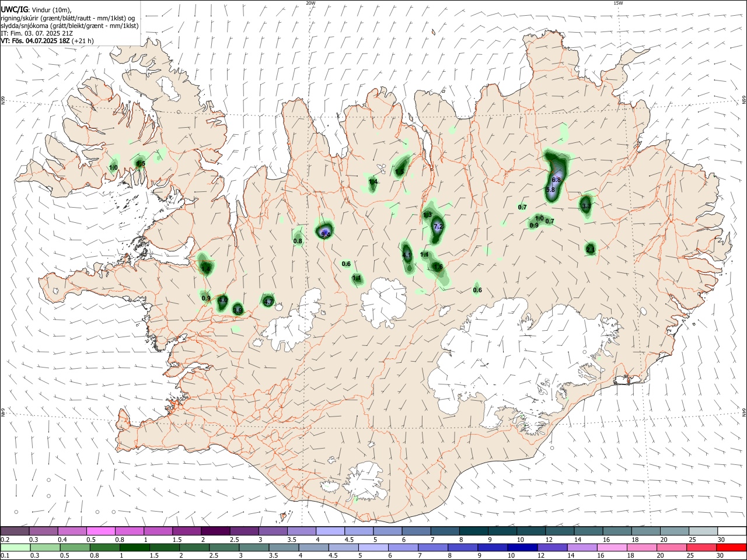The image size is (747, 560).
Task: Select the 5.8 precipitation value on map
Action: coord(550,190)
